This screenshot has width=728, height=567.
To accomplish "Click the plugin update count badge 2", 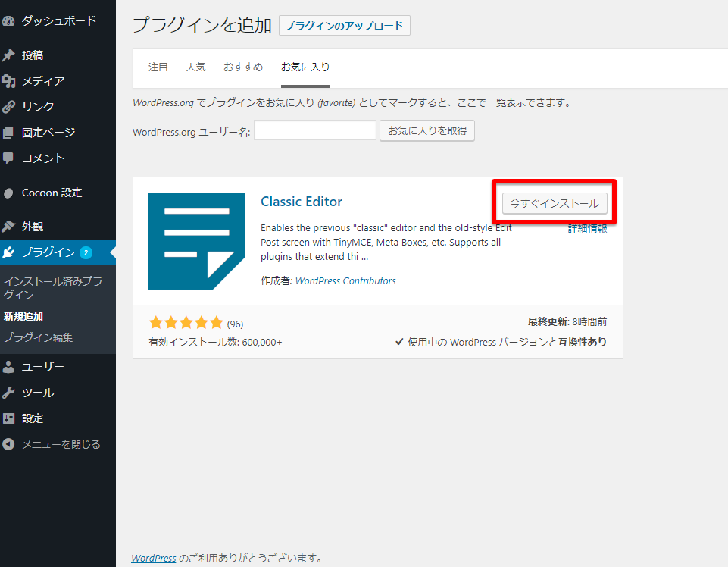I will [86, 253].
